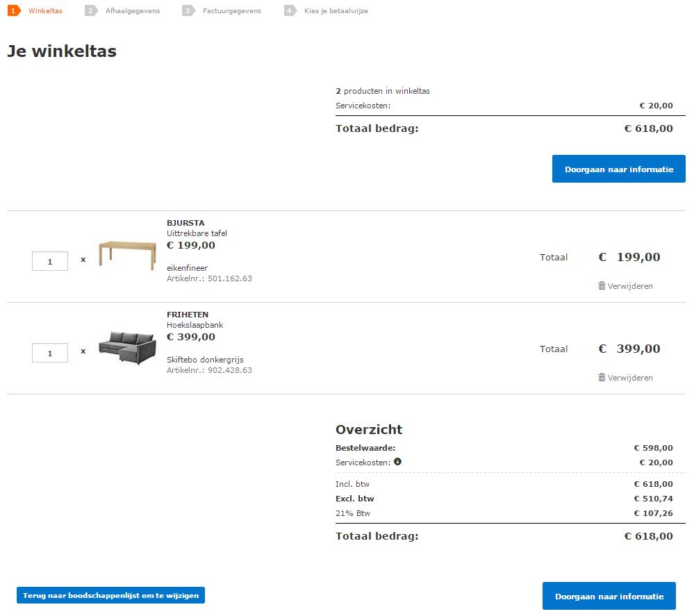Open Servicekosten info icon in Overzicht
Screen dimensions: 694x616
point(397,462)
